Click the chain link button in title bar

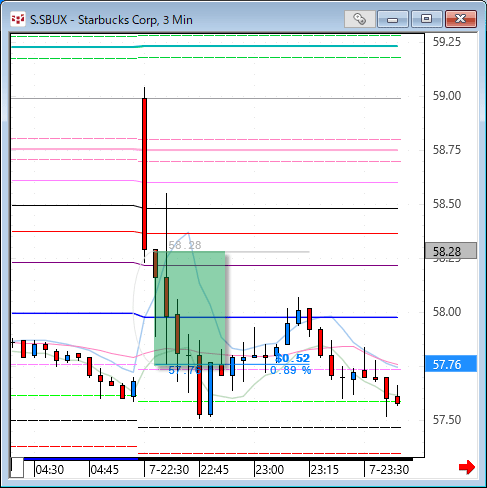tap(360, 19)
